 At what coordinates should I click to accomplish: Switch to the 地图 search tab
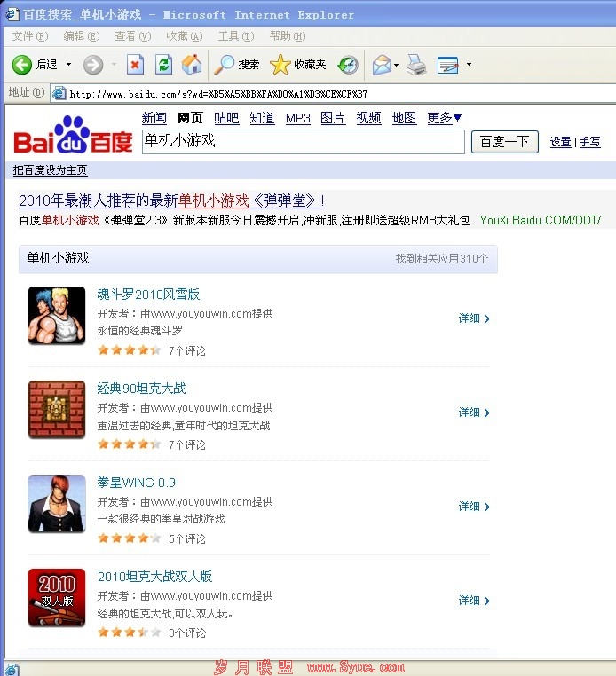pyautogui.click(x=404, y=118)
